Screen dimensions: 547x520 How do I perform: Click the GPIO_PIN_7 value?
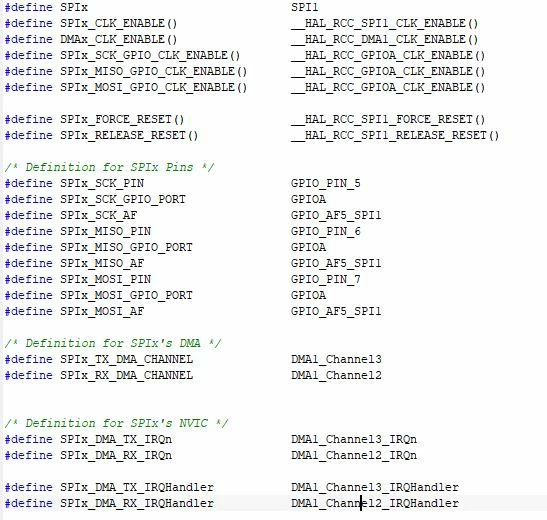click(325, 280)
